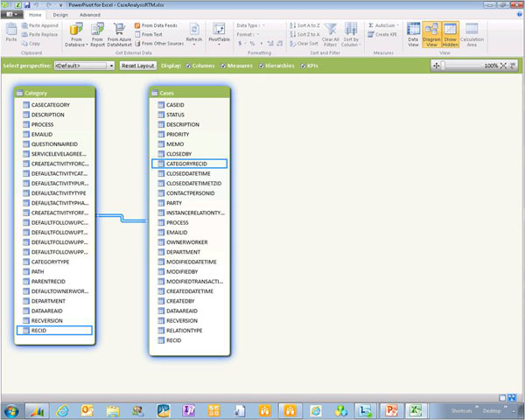Expand the PivotTable dropdown
This screenshot has height=420, width=525.
pos(220,43)
